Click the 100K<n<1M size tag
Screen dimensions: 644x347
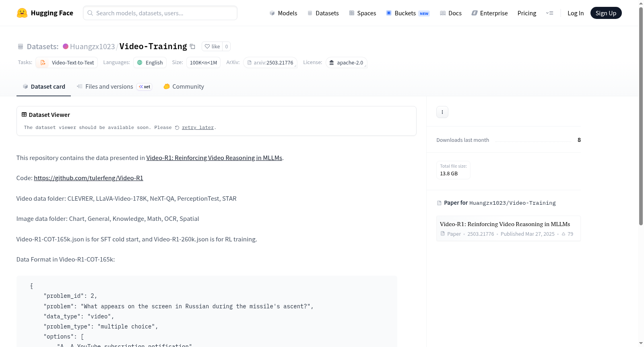203,62
